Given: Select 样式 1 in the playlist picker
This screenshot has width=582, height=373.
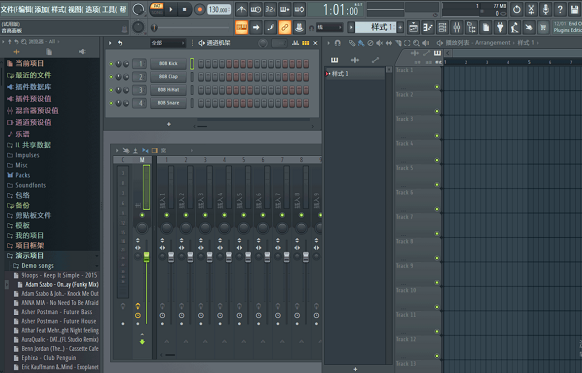Looking at the screenshot, I should (x=354, y=73).
